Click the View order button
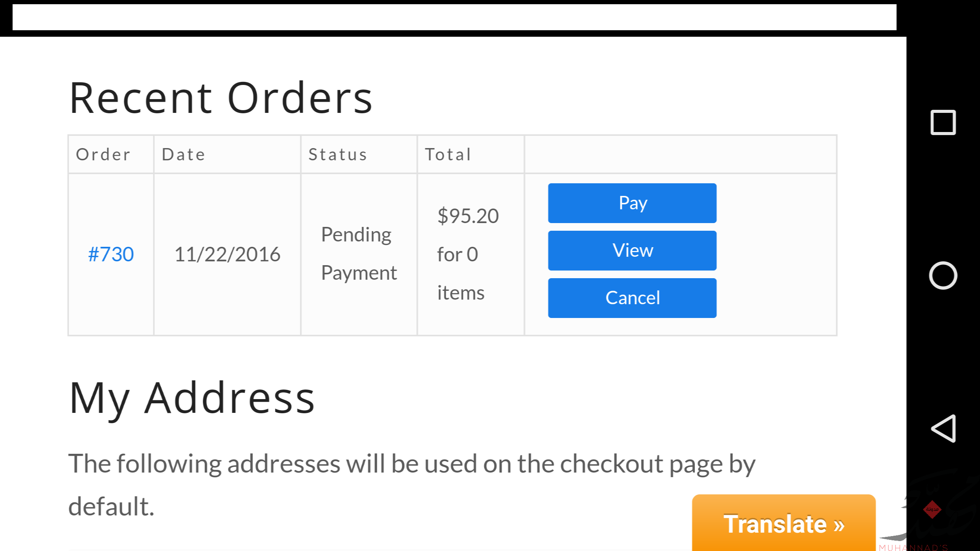The height and width of the screenshot is (551, 980). (x=632, y=251)
